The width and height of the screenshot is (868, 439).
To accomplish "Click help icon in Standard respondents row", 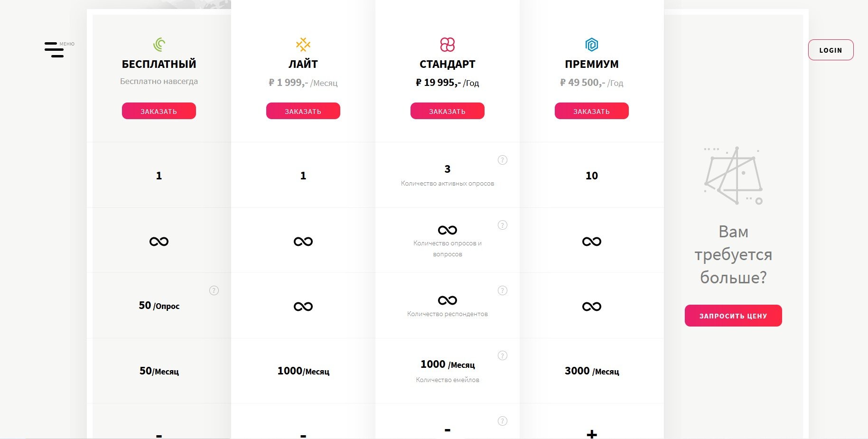I will pyautogui.click(x=503, y=290).
